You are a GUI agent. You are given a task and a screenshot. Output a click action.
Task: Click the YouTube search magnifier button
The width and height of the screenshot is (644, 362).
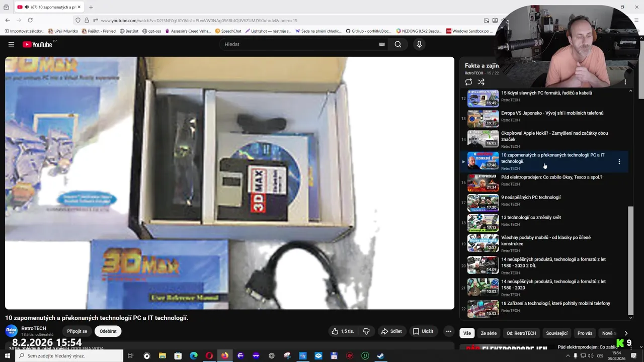(398, 44)
